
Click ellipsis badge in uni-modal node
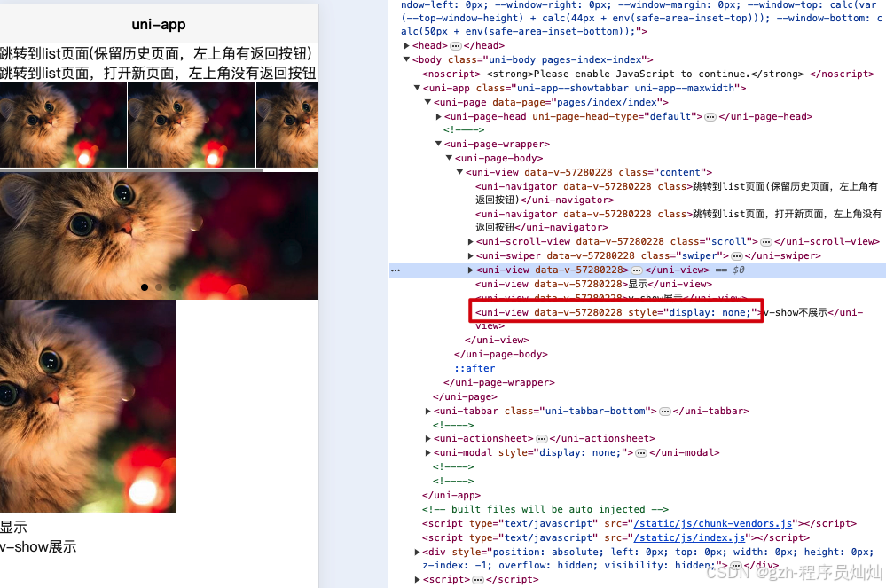click(x=640, y=453)
